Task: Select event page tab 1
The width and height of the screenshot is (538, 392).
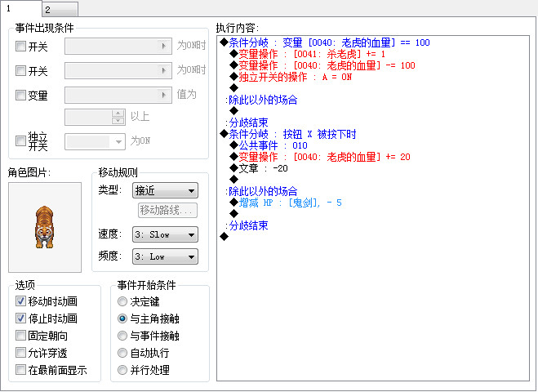Action: [x=21, y=8]
